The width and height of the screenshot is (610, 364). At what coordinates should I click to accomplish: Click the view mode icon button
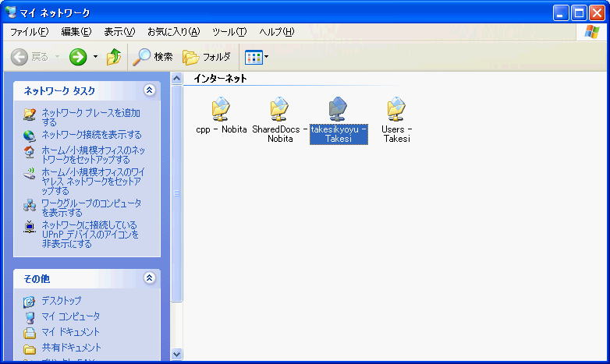point(254,57)
